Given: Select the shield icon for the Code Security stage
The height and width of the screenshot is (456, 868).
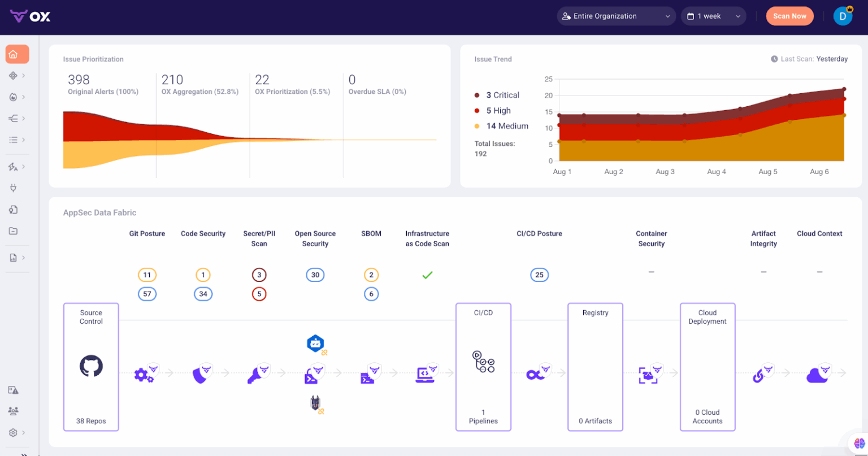Looking at the screenshot, I should [x=202, y=373].
